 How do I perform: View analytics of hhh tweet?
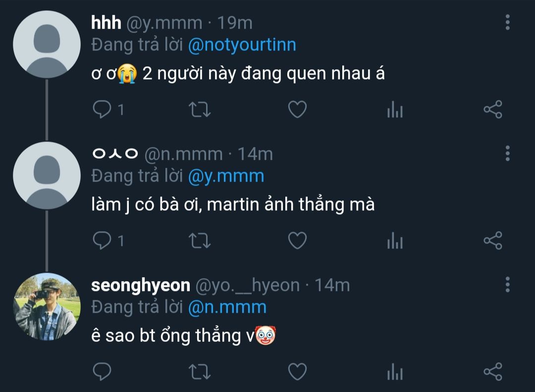[x=395, y=109]
